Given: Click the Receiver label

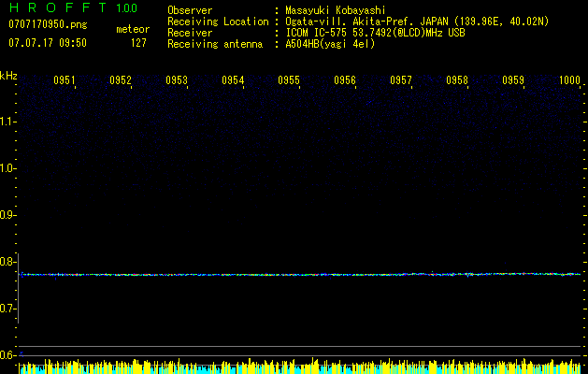Looking at the screenshot, I should tap(190, 33).
